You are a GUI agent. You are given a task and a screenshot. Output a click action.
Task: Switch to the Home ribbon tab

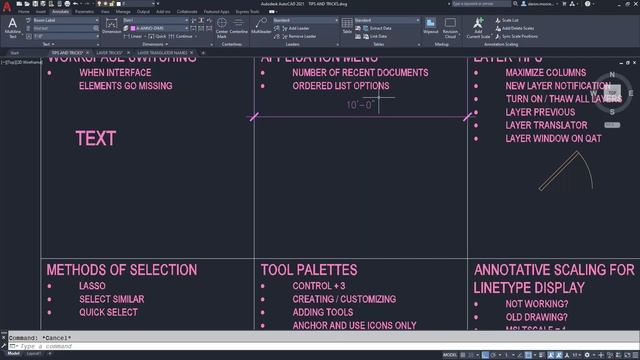[x=24, y=12]
